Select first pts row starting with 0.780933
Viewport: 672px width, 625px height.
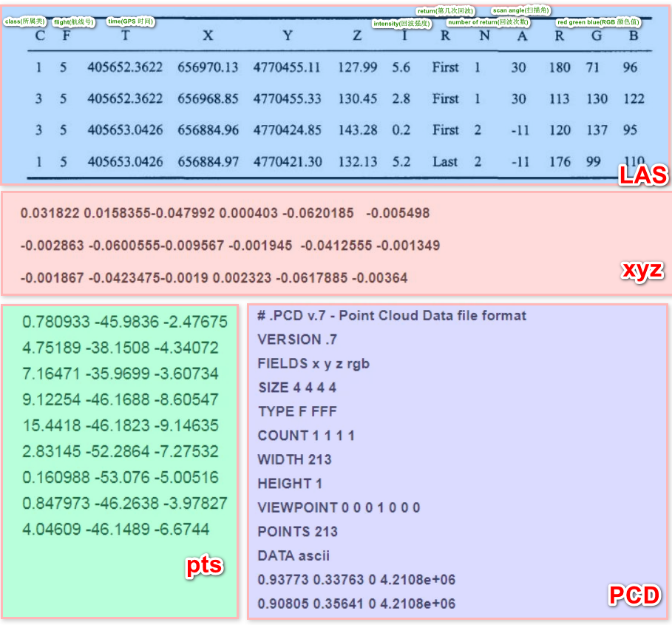[x=125, y=322]
